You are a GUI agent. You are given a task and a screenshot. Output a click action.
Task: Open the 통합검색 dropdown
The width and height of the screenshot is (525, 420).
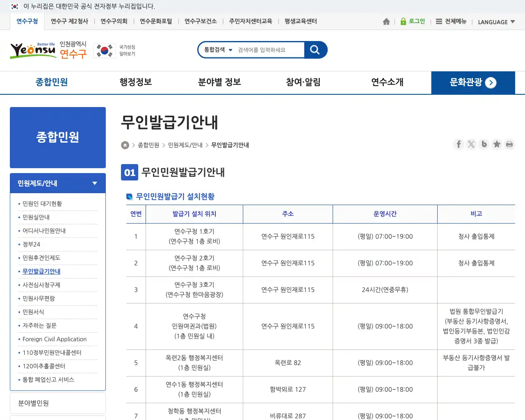218,50
